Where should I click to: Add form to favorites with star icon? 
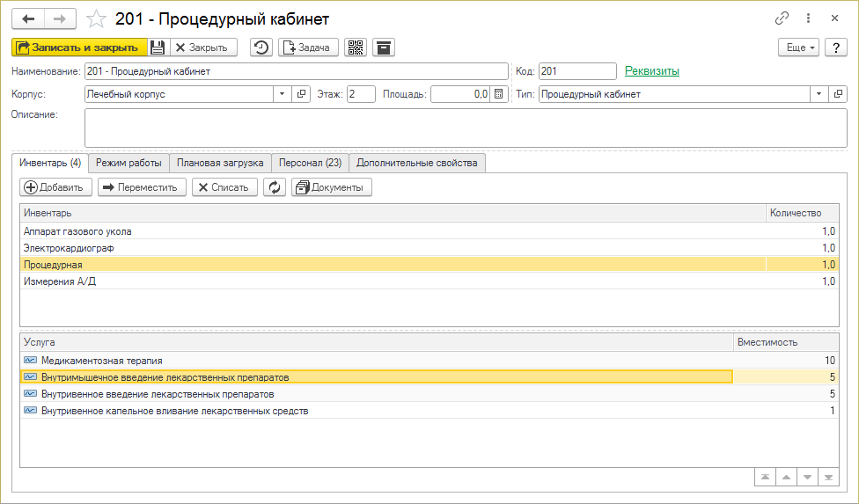98,18
